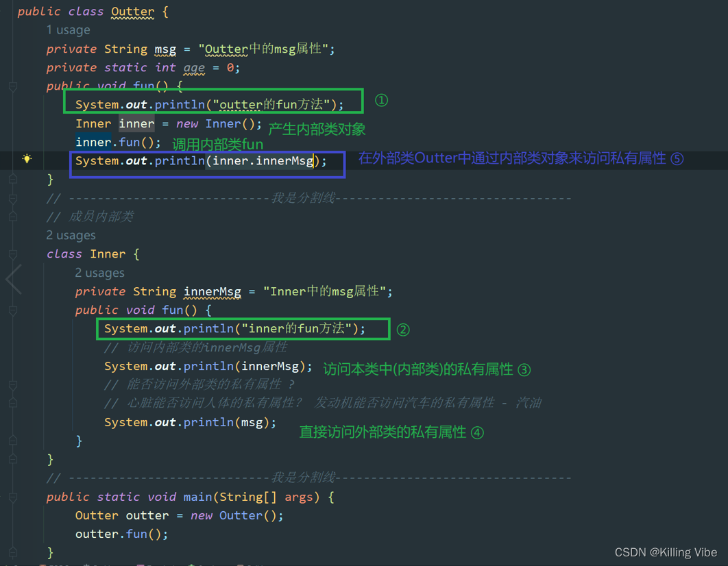The width and height of the screenshot is (728, 566).
Task: Place cursor in 'inner.innerMsg' expression
Action: (263, 161)
